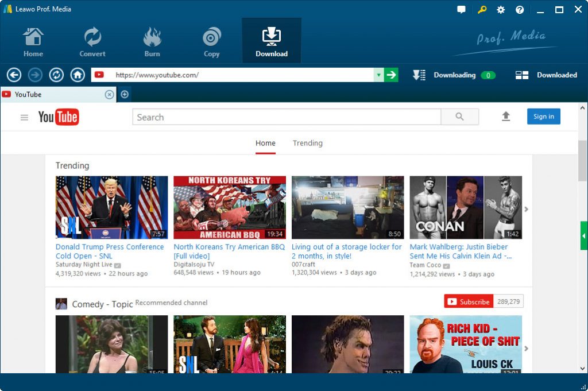Open SNL couple on bench thumbnail
This screenshot has height=391, width=588.
click(230, 344)
